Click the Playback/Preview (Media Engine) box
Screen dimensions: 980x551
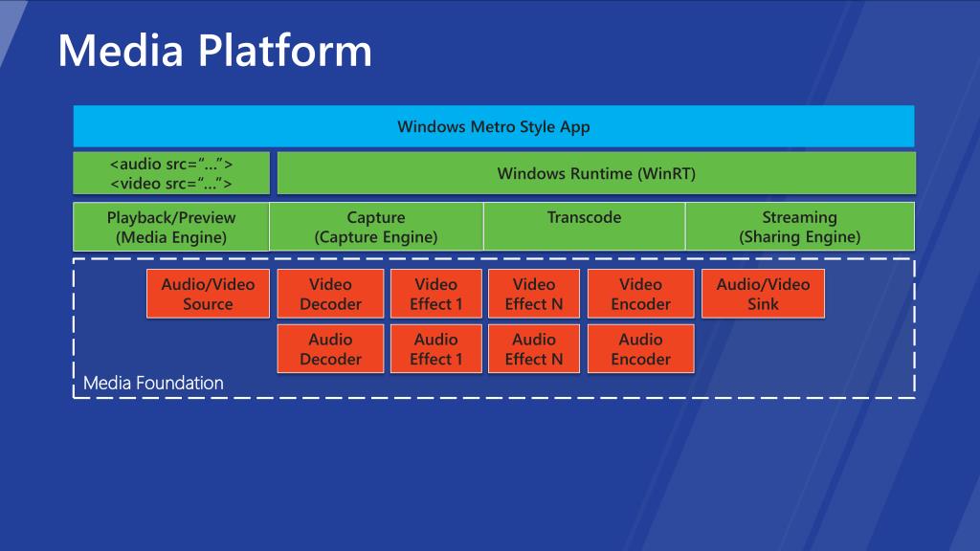click(171, 226)
